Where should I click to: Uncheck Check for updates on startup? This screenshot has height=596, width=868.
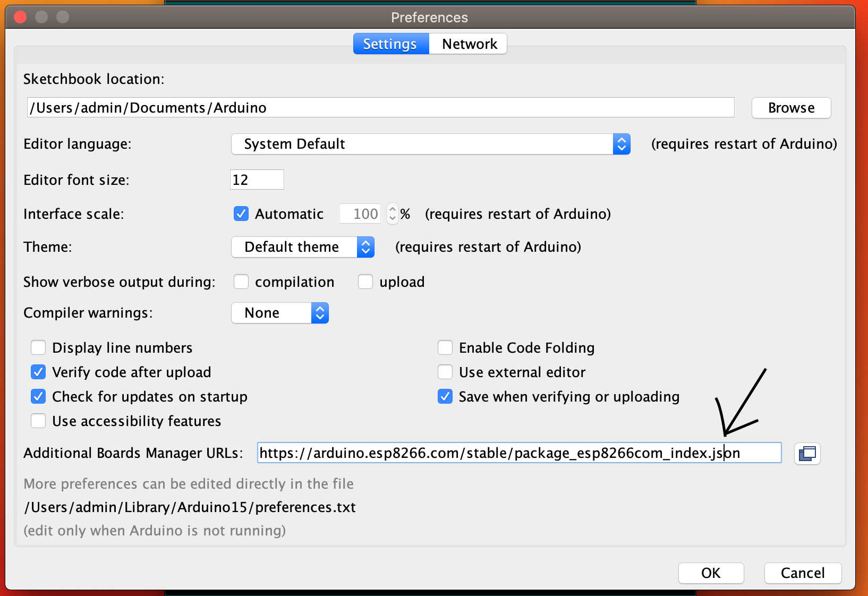pyautogui.click(x=38, y=397)
